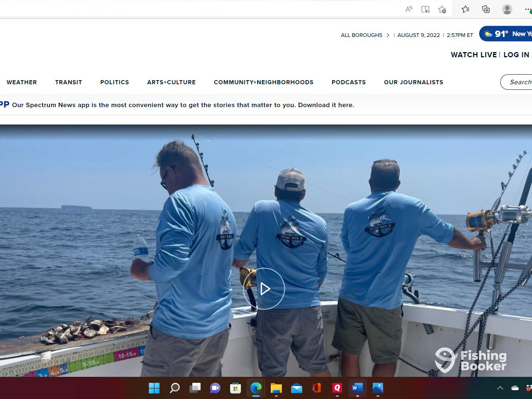Click the browser profile avatar

pyautogui.click(x=507, y=9)
